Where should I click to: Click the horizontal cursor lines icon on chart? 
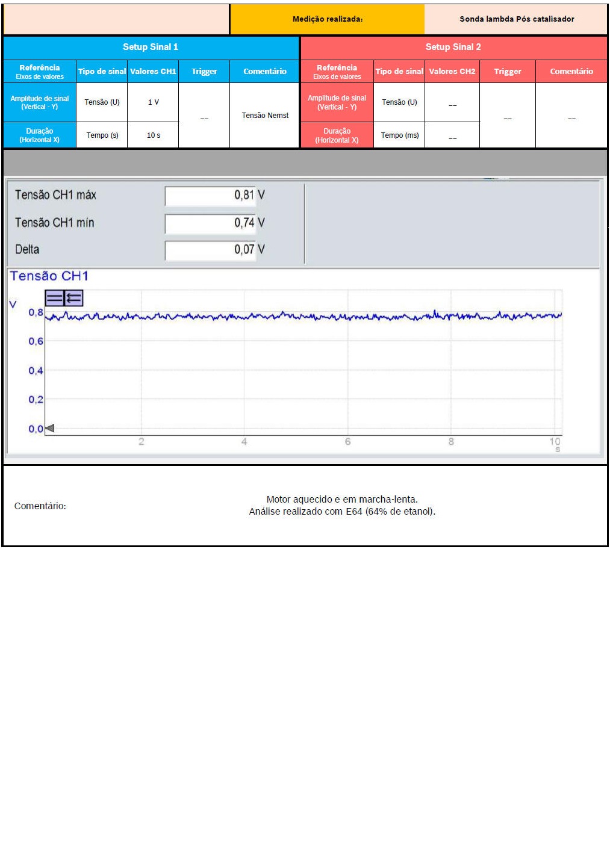55,298
